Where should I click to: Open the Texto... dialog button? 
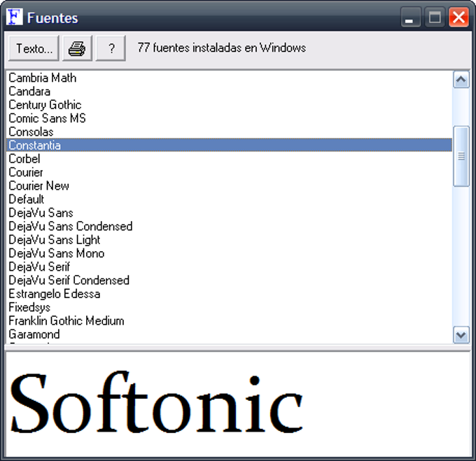[34, 48]
